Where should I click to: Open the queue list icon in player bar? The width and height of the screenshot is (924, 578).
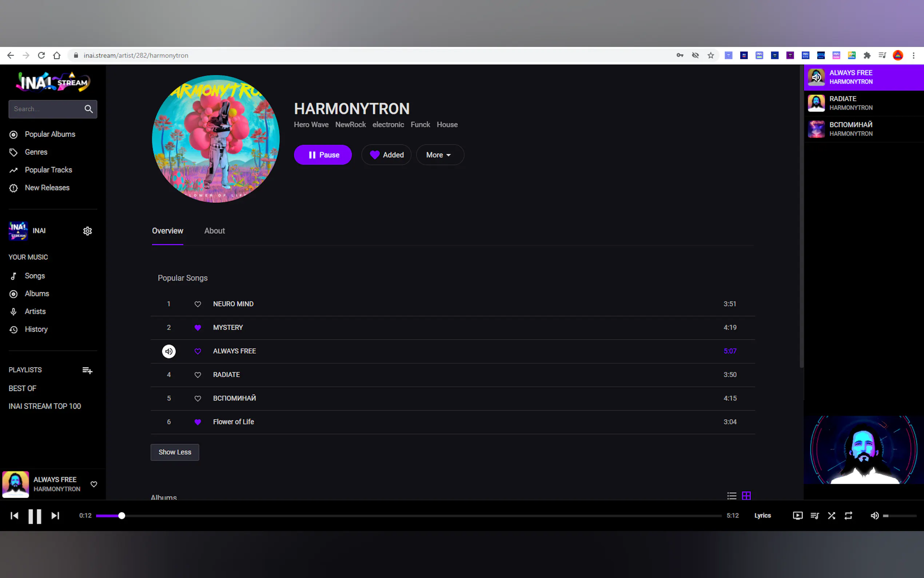coord(815,516)
